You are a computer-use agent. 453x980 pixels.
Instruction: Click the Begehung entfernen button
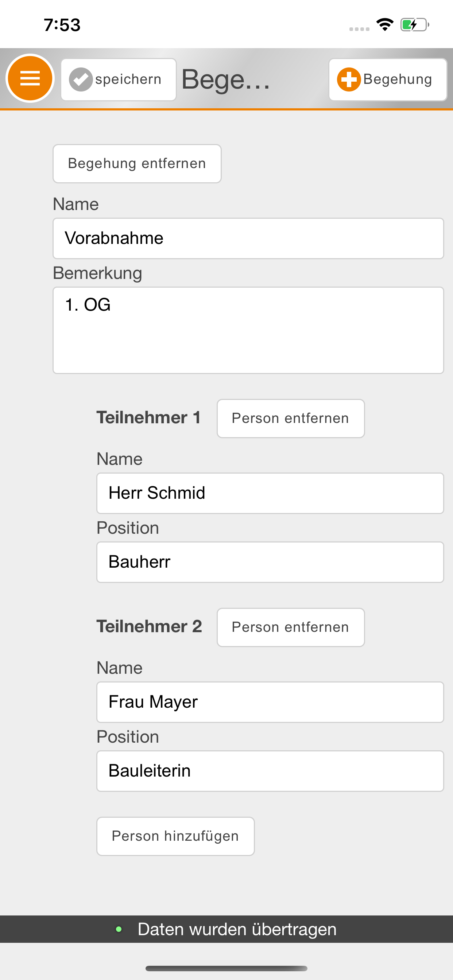[137, 164]
